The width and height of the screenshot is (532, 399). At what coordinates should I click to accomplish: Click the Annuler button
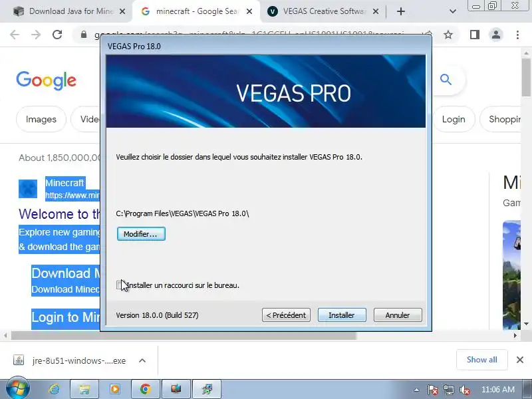398,315
